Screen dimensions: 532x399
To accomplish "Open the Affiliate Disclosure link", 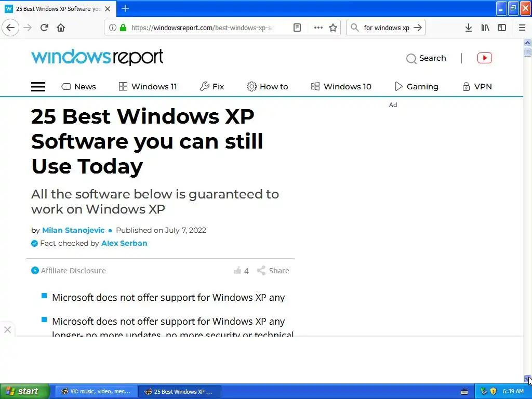I will pyautogui.click(x=73, y=270).
